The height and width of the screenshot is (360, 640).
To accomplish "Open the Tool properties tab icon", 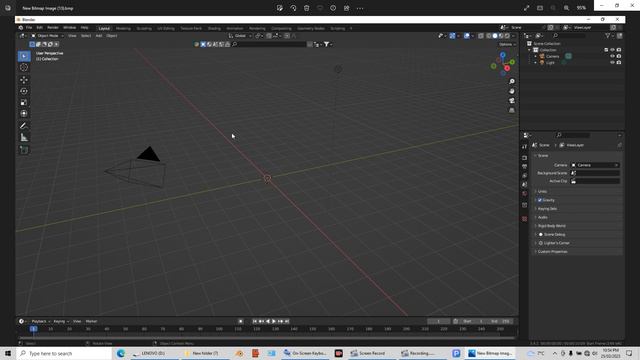I will tap(524, 147).
